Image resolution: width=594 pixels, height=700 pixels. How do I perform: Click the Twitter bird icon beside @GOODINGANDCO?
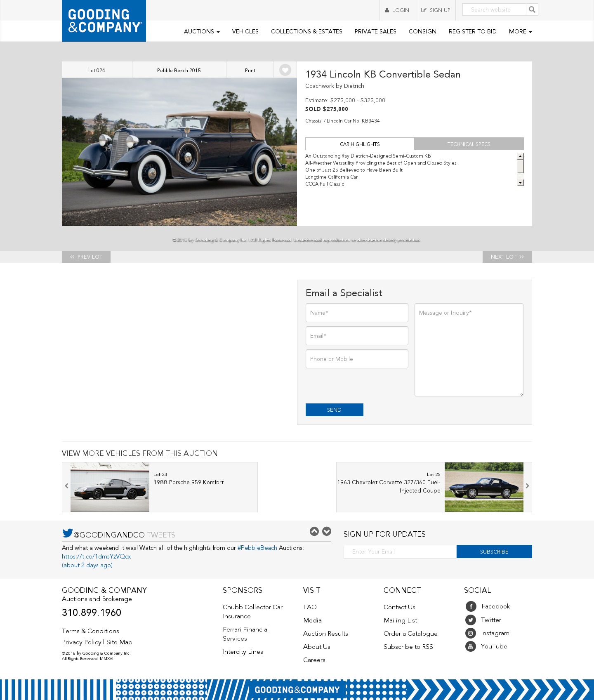click(68, 533)
